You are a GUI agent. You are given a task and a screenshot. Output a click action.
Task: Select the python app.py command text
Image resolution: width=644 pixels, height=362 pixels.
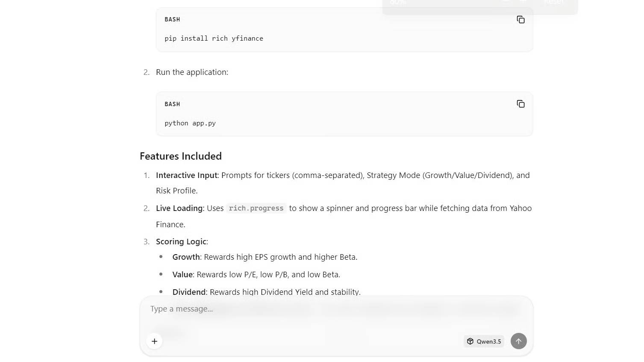tap(190, 123)
